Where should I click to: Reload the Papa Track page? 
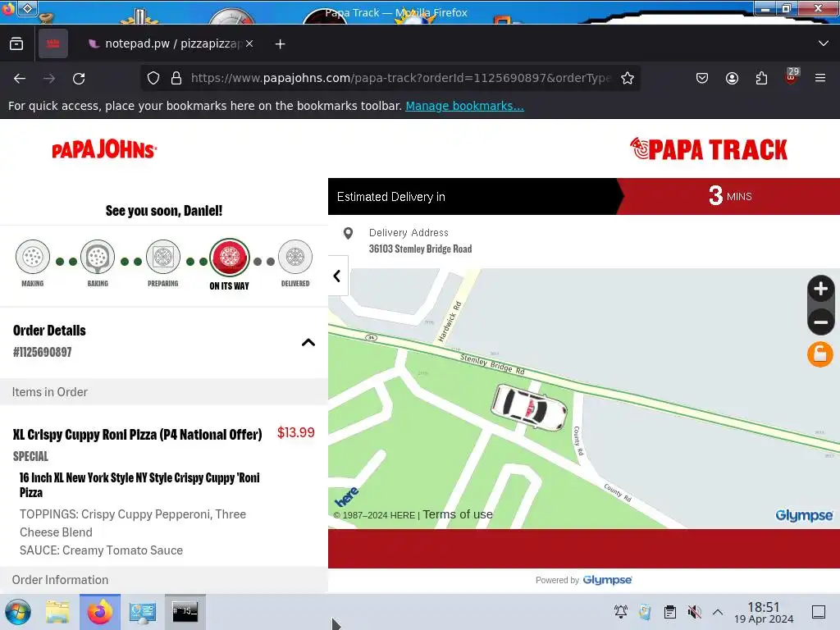tap(79, 78)
